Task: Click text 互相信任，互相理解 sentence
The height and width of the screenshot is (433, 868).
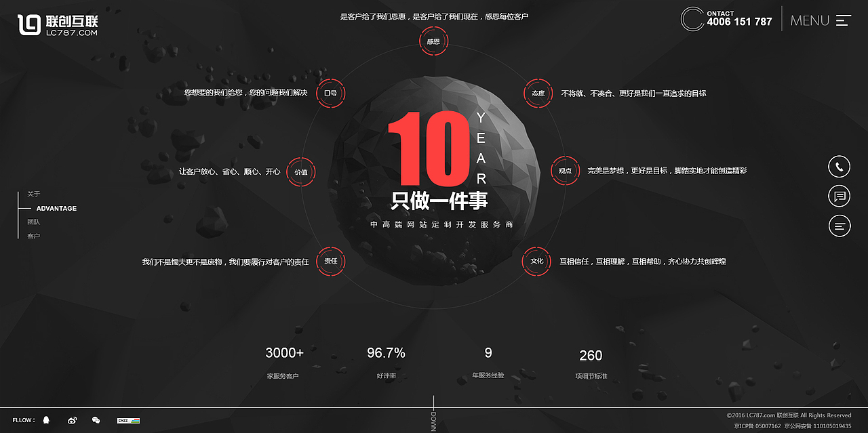Action: (642, 261)
